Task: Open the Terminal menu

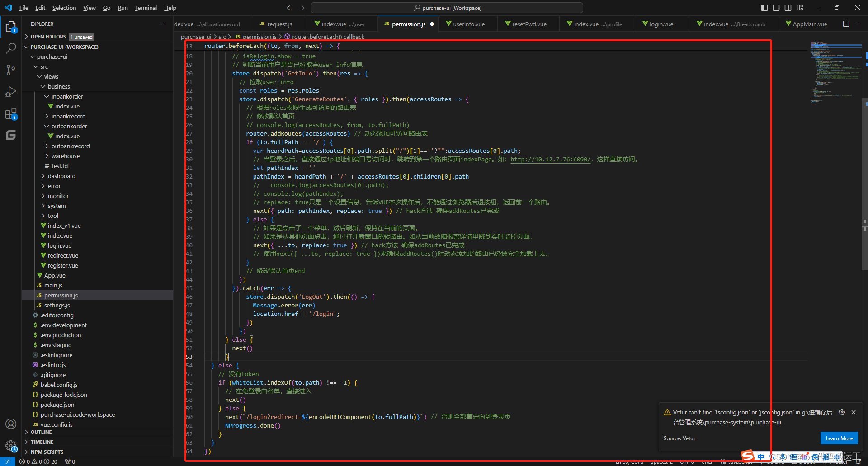Action: [146, 8]
